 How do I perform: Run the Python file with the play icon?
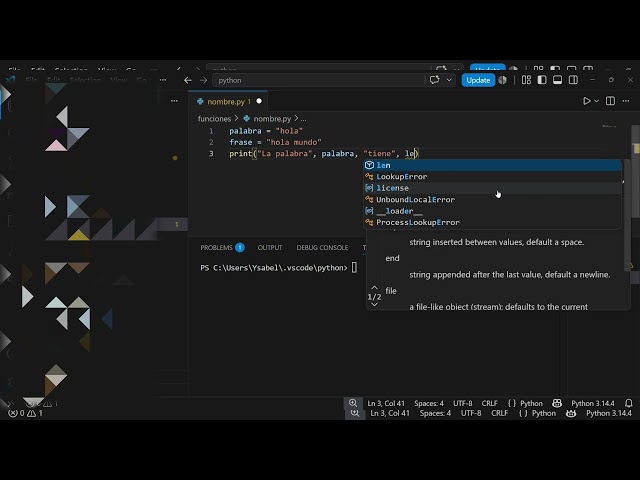(x=586, y=101)
